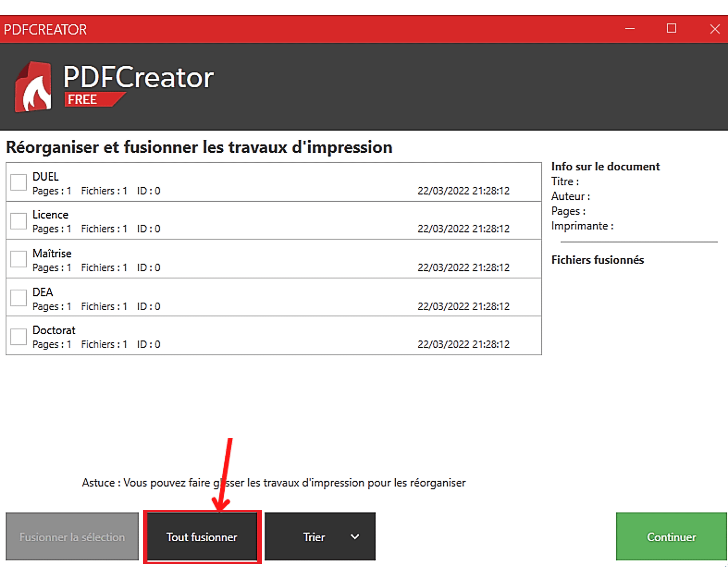
Task: Tick the checkbox for the Maîtrise job
Action: pyautogui.click(x=18, y=259)
